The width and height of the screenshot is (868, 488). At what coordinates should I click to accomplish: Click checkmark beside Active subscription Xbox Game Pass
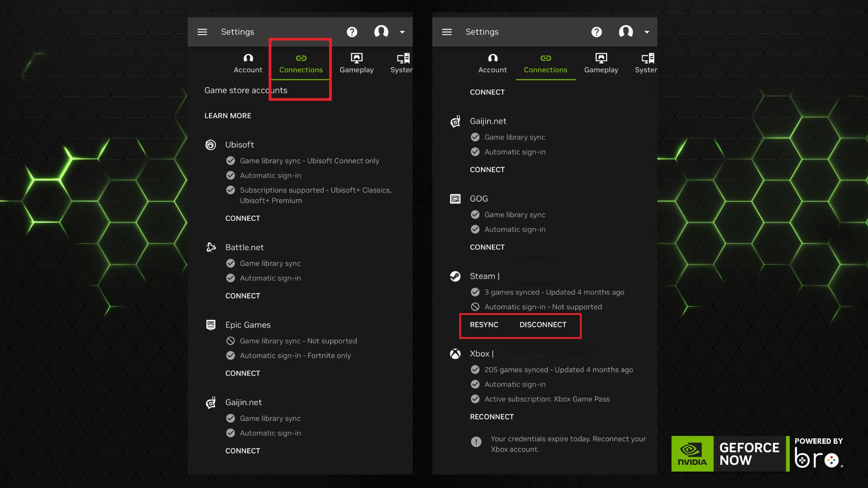point(475,399)
